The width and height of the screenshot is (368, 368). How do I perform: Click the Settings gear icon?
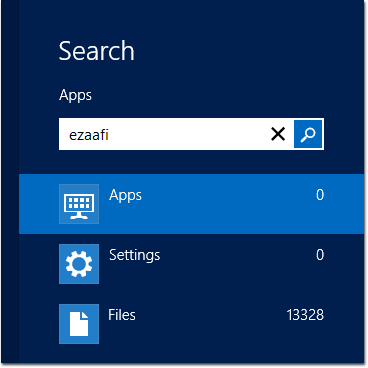point(79,264)
